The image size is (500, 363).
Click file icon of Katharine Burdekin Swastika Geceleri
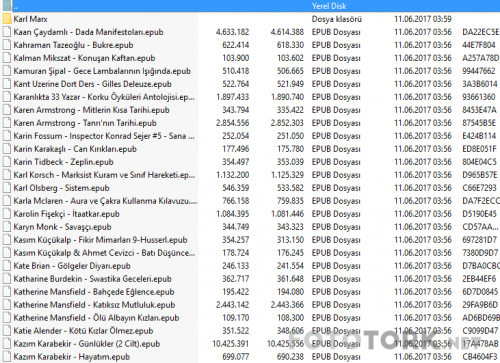[x=7, y=279]
